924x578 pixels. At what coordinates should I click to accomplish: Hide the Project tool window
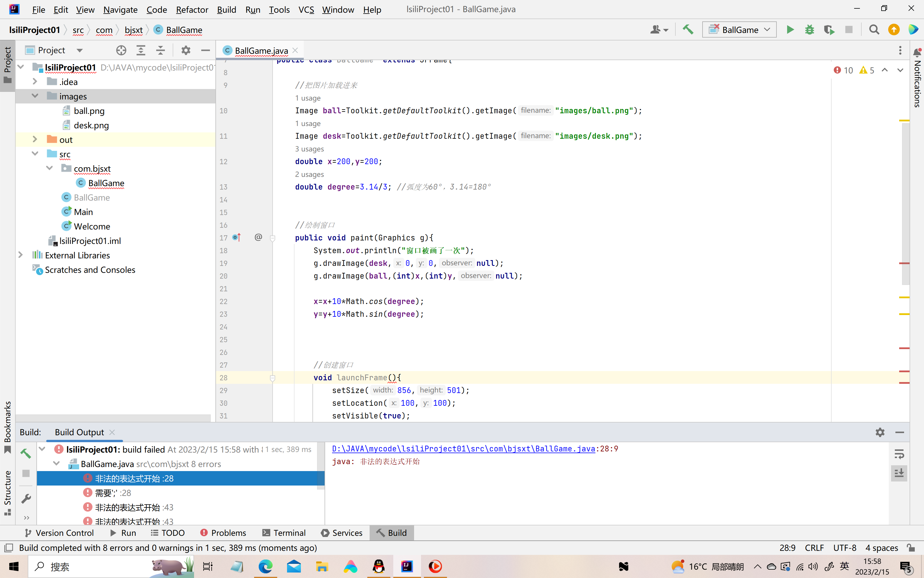[x=205, y=51]
